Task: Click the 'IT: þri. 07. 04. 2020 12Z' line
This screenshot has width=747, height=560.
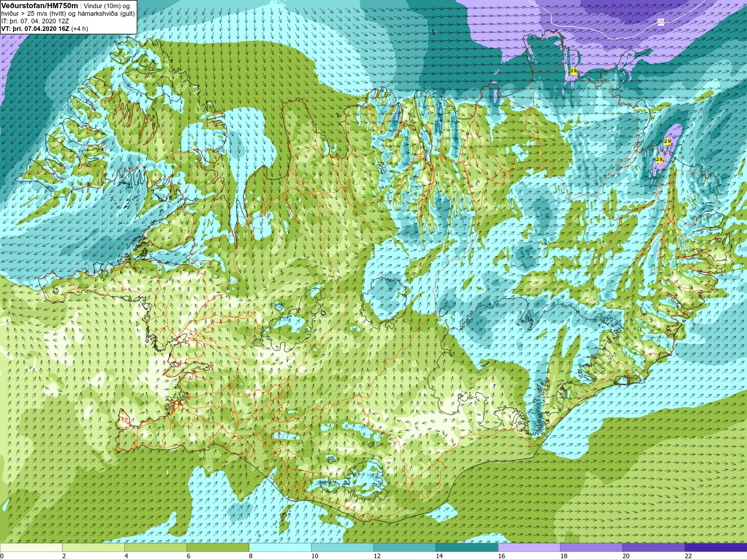Action: [x=35, y=21]
